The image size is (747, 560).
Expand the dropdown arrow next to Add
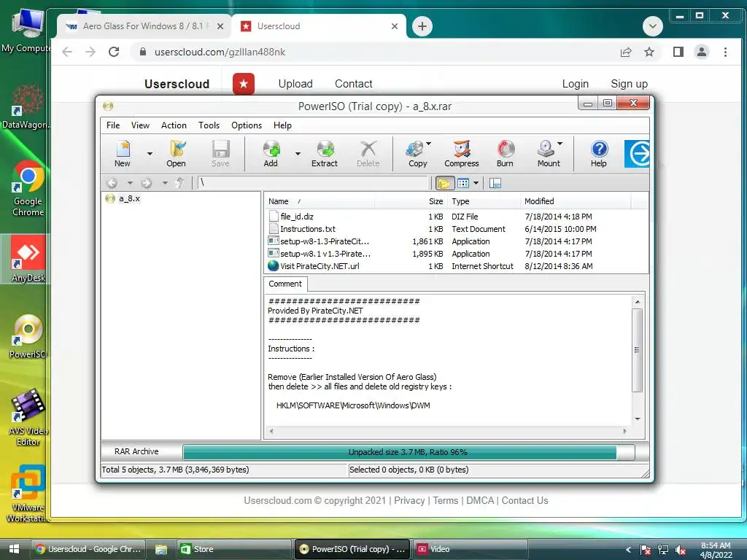coord(298,154)
